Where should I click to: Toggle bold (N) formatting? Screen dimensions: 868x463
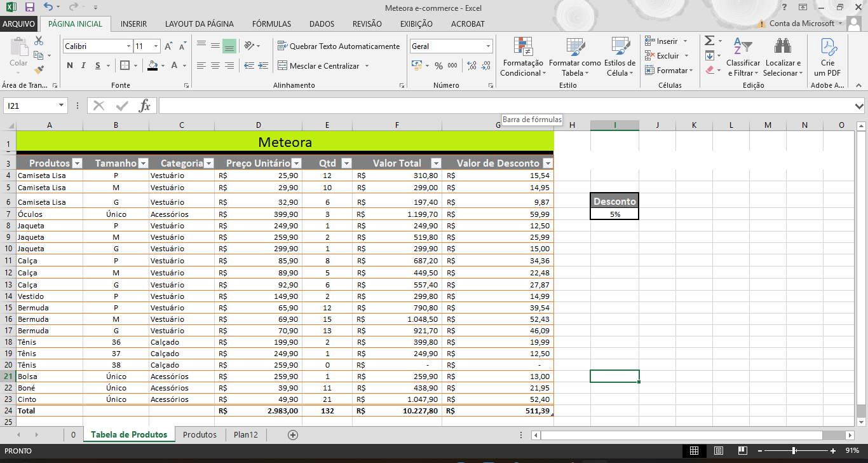pyautogui.click(x=70, y=66)
